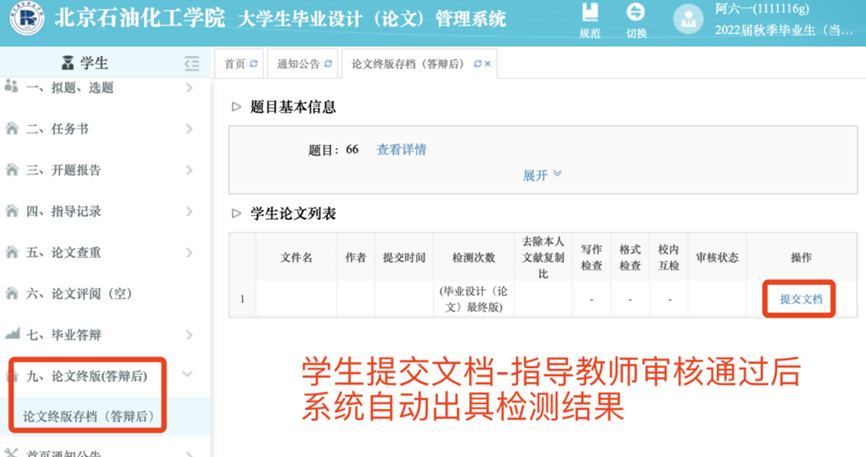Click the 提交文档 link in table

(x=800, y=298)
